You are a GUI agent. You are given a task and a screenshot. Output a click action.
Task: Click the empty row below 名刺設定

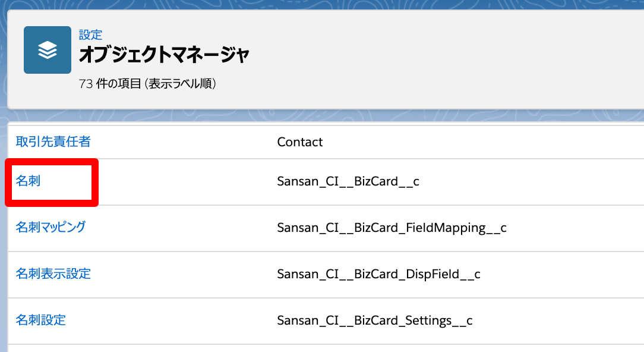click(x=297, y=348)
